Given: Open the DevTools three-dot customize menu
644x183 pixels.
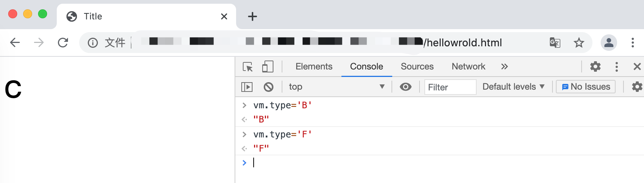Looking at the screenshot, I should pos(616,67).
